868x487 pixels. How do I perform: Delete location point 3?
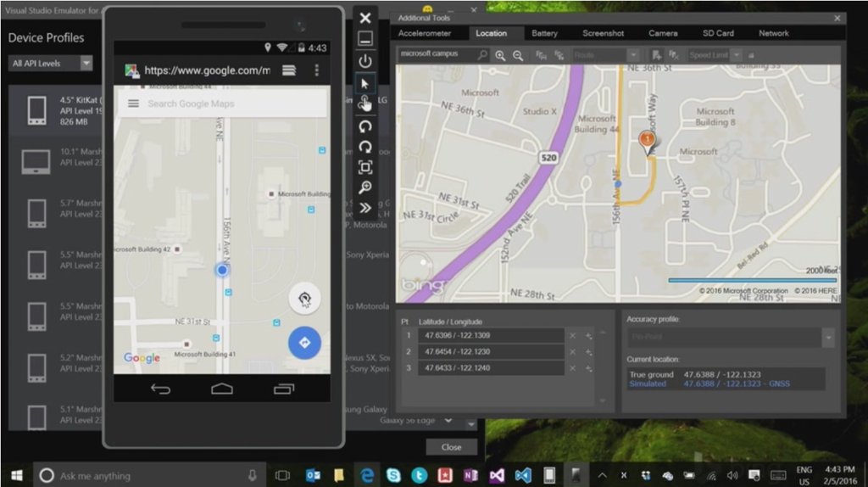click(x=572, y=368)
